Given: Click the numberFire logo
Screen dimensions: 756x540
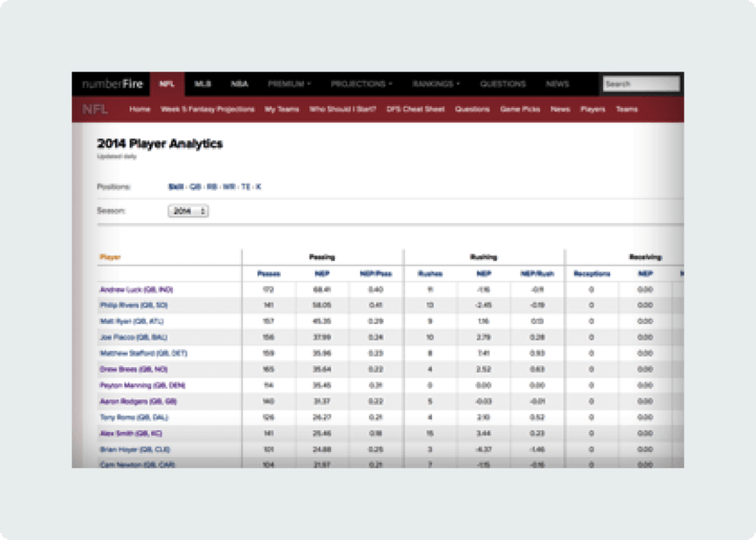Looking at the screenshot, I should click(x=112, y=84).
